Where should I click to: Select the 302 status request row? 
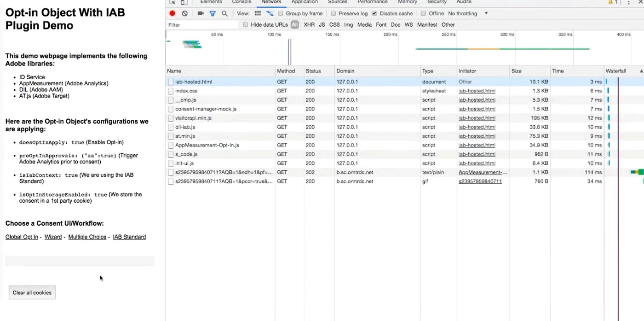click(404, 172)
